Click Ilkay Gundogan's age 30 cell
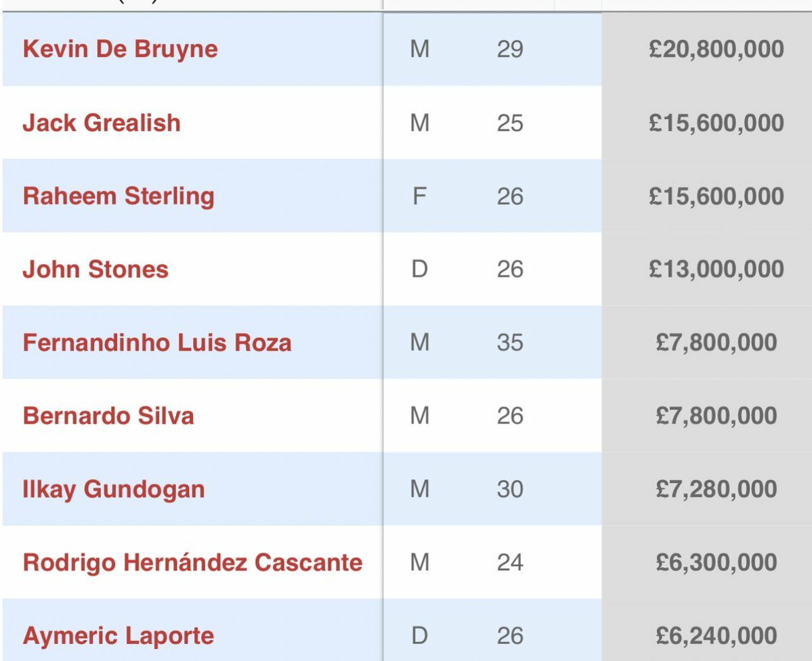The image size is (812, 661). [510, 489]
